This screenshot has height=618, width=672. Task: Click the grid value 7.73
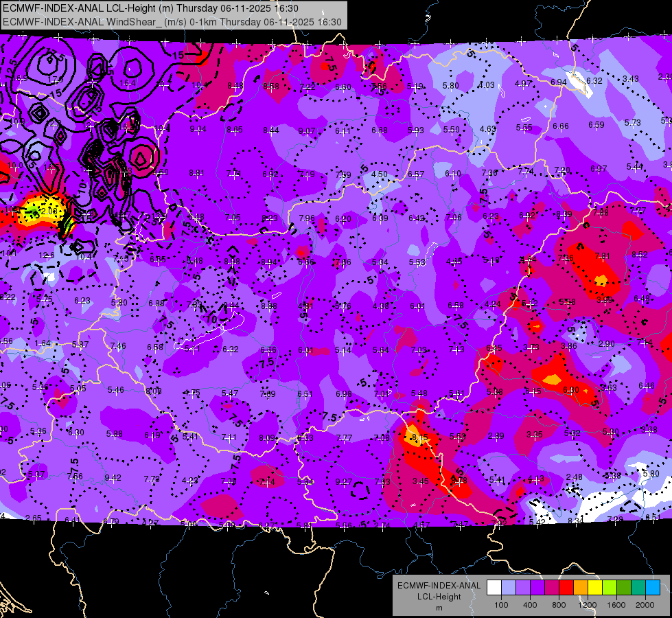(152, 479)
